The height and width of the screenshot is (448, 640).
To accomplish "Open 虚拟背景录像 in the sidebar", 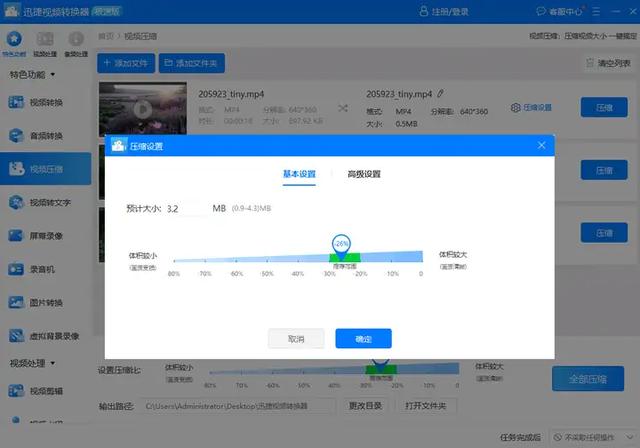I will (44, 336).
